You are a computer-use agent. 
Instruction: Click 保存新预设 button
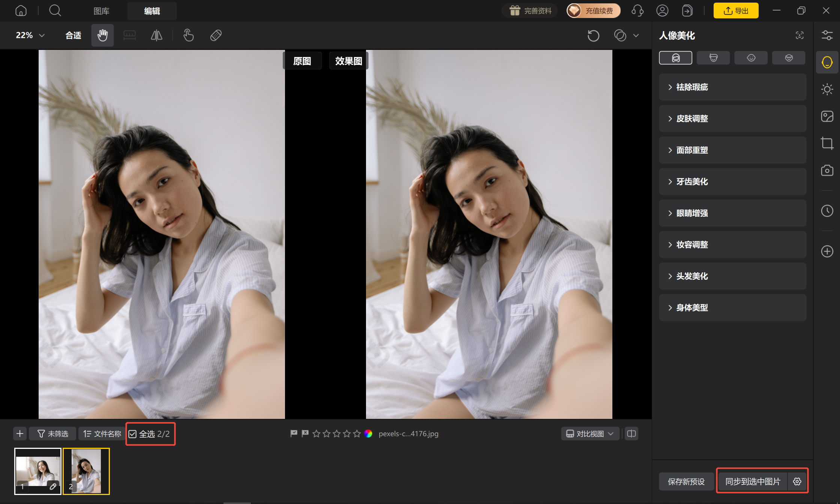coord(686,481)
